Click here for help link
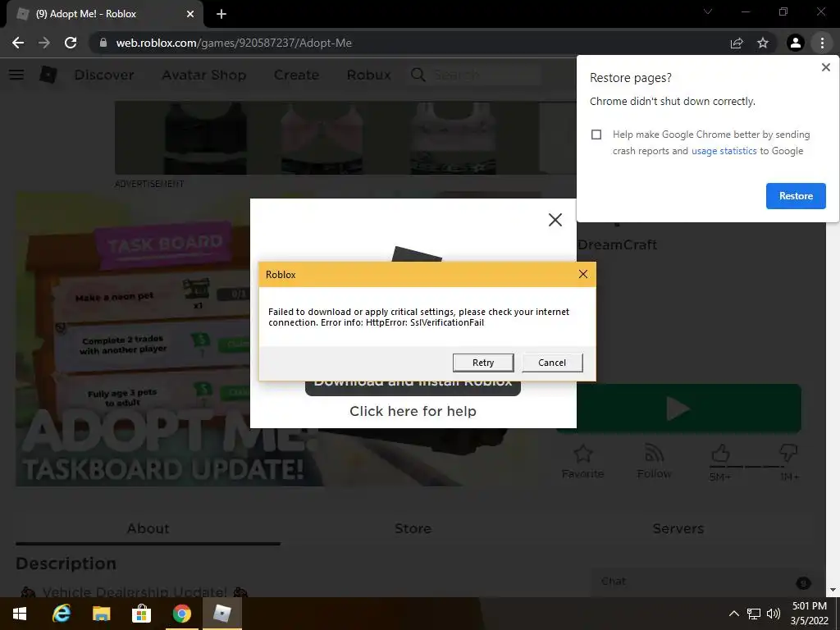This screenshot has height=630, width=840. (413, 411)
